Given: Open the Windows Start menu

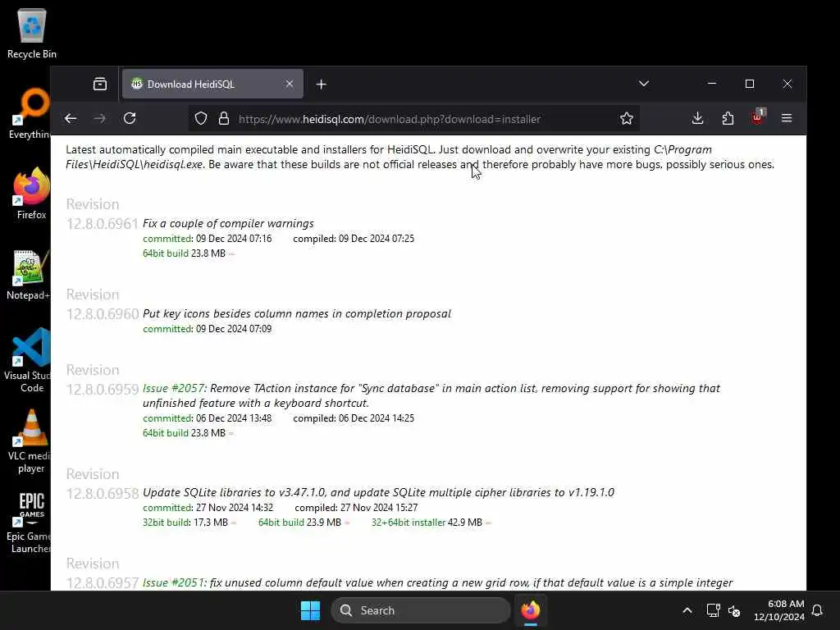Looking at the screenshot, I should [x=310, y=610].
